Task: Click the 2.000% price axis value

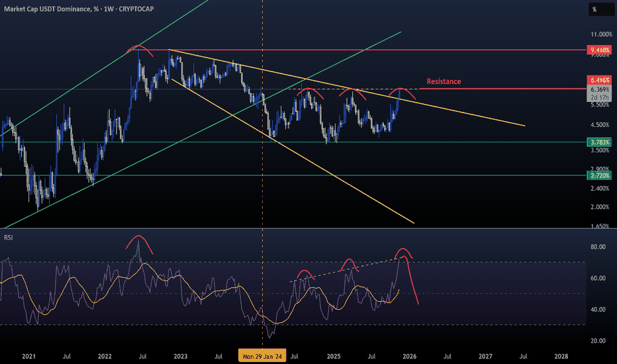Action: (x=600, y=207)
